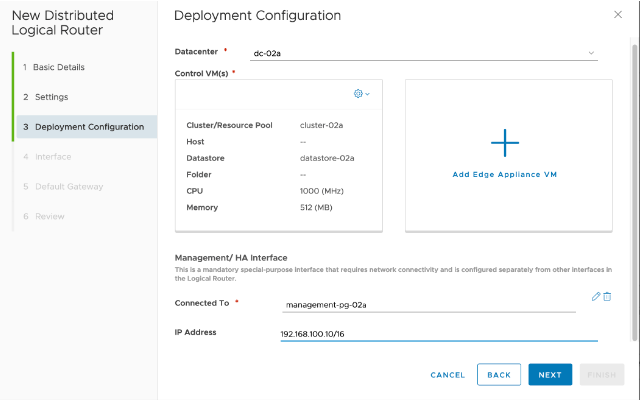Click the Connected To field
Viewport: 641px width, 400px height.
pos(430,304)
